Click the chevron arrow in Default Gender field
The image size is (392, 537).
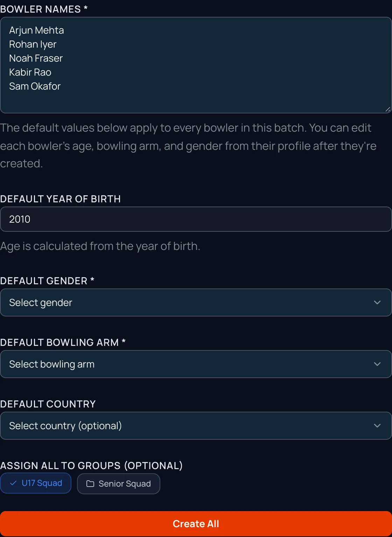(x=377, y=302)
